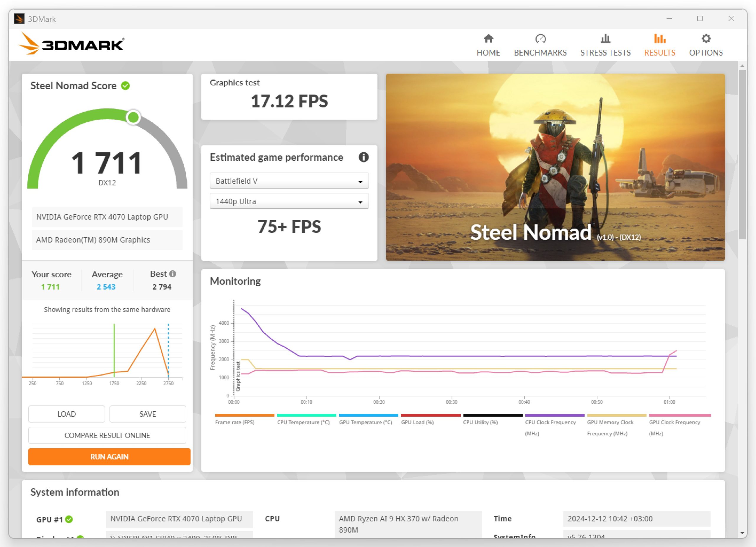
Task: Click the LOAD button
Action: point(67,414)
